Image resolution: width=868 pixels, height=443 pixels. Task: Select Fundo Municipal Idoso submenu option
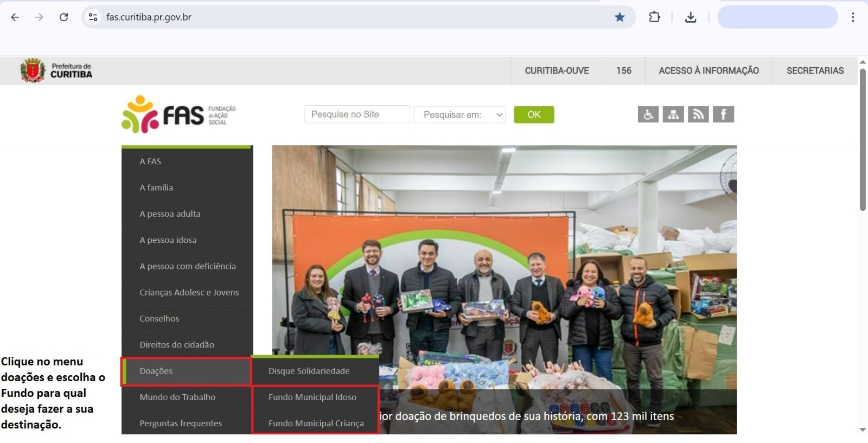pos(312,397)
